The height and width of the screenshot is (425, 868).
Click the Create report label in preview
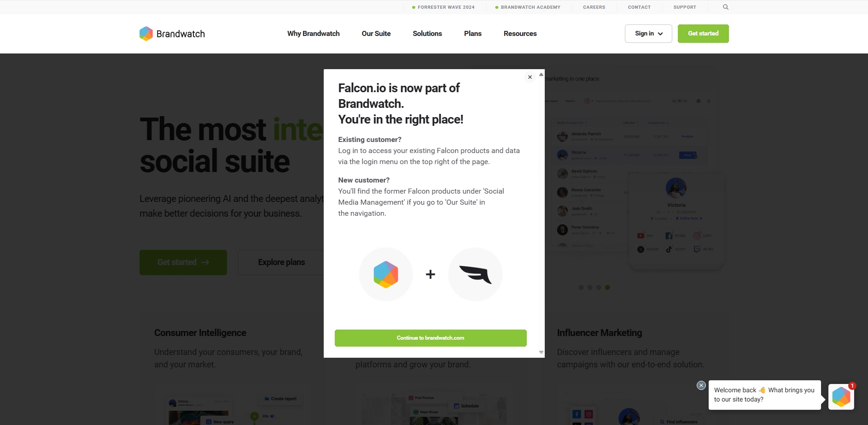[281, 399]
